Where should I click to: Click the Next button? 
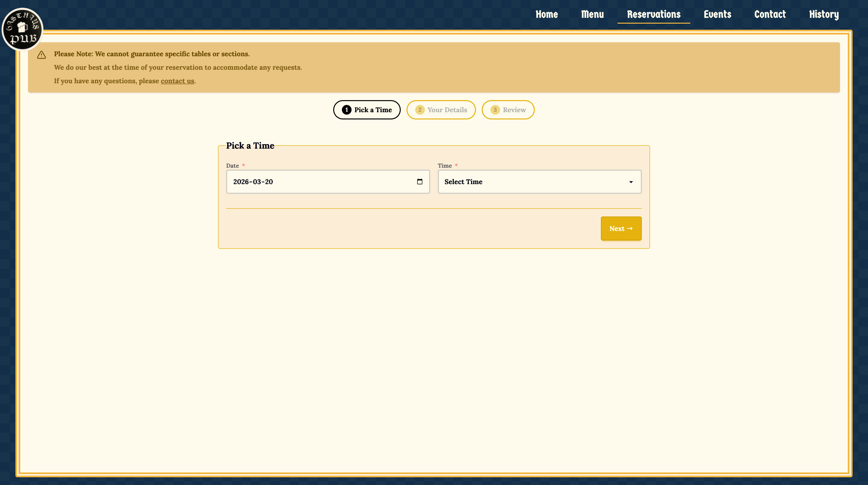(621, 228)
